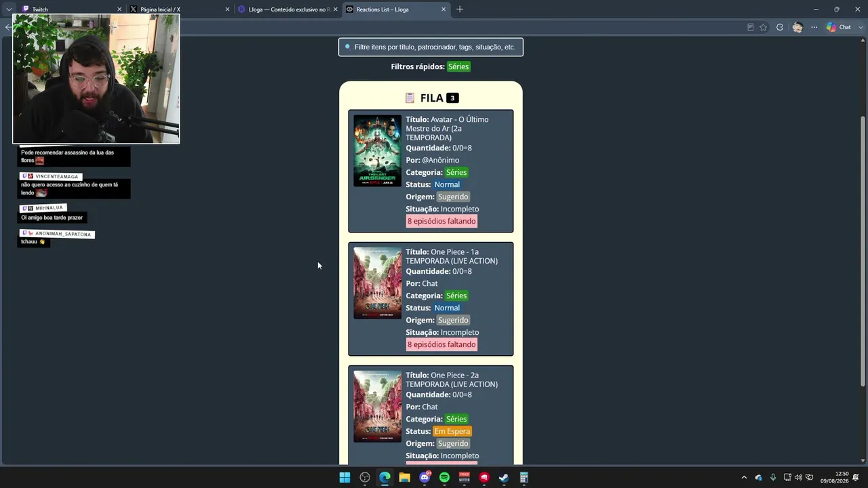Click 8 episódios faltando on One Piece 1a Temporada
Screen dimensions: 868x488
(441, 344)
